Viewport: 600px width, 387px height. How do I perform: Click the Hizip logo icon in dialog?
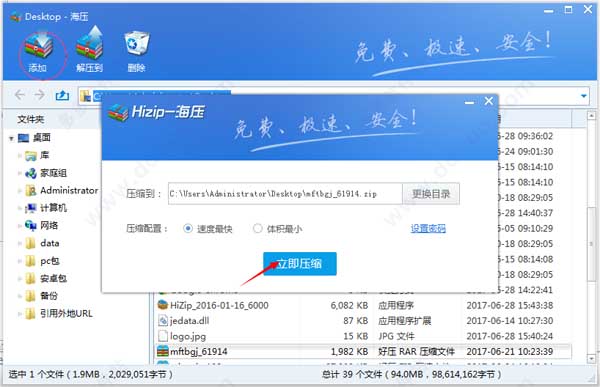(x=118, y=113)
